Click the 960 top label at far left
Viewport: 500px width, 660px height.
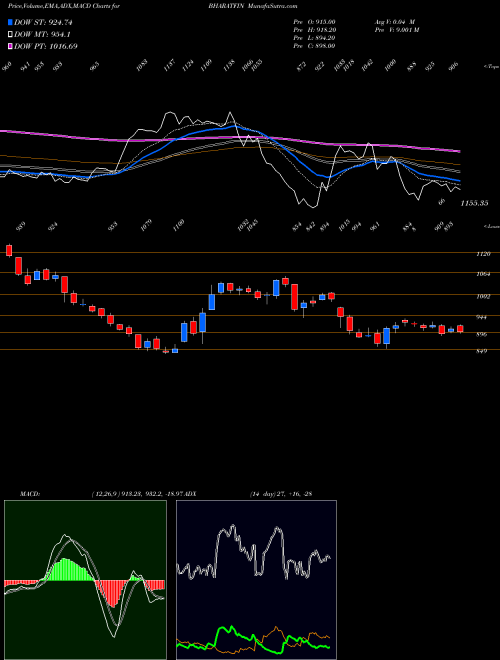8,67
